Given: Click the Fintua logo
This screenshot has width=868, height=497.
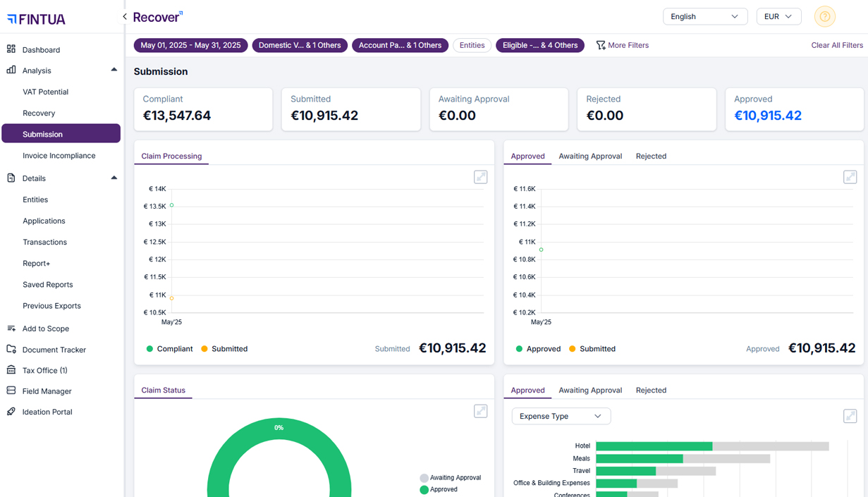Looking at the screenshot, I should tap(36, 19).
